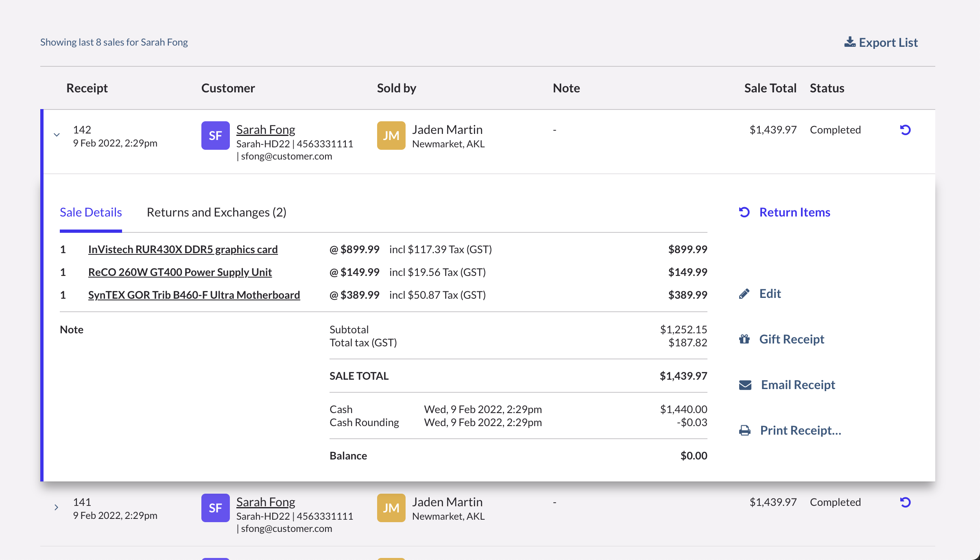Click the Export List text button
This screenshot has height=560, width=980.
[x=888, y=42]
